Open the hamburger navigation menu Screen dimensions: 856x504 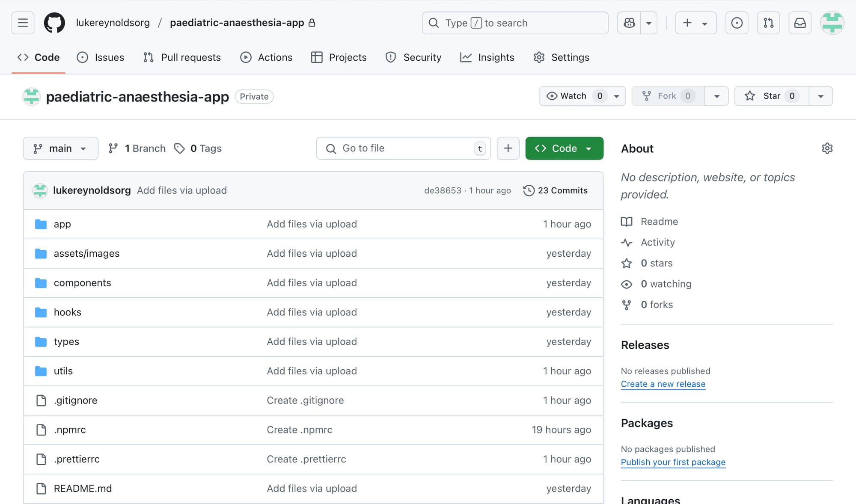(x=23, y=23)
